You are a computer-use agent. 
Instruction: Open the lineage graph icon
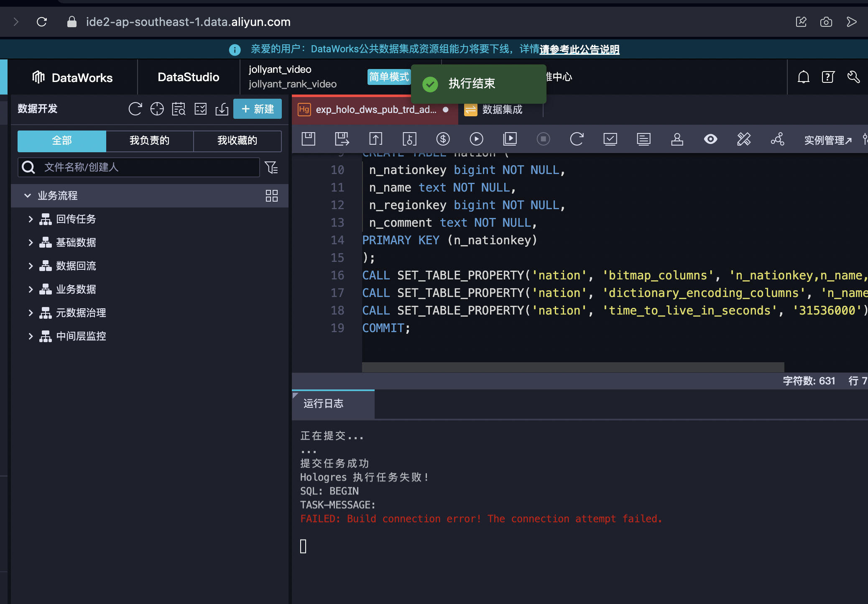coord(777,139)
